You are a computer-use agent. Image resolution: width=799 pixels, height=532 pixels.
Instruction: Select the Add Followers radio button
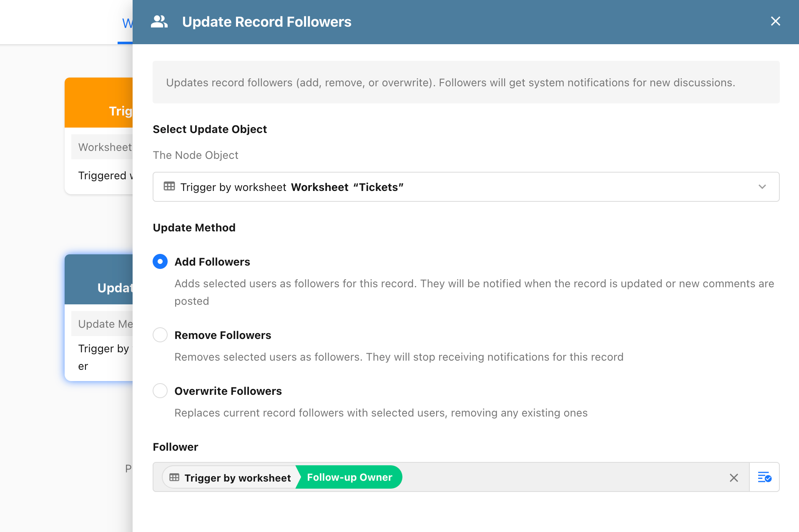[x=160, y=261]
